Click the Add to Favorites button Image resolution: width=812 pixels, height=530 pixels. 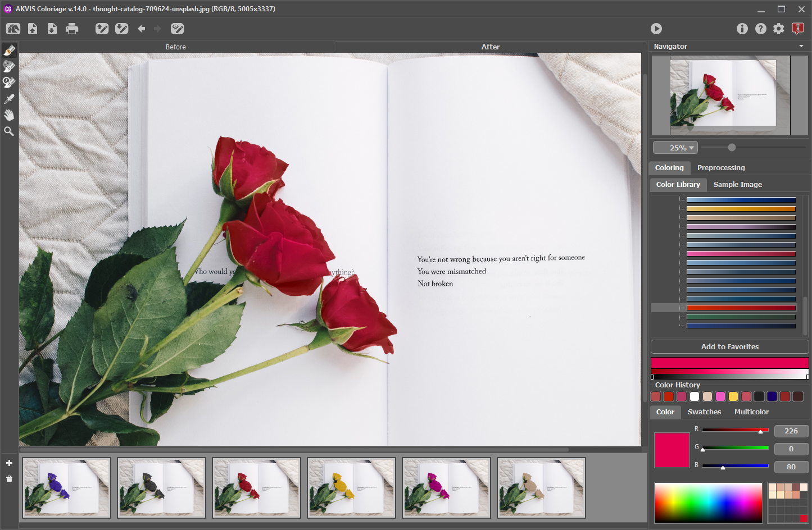[x=729, y=346]
